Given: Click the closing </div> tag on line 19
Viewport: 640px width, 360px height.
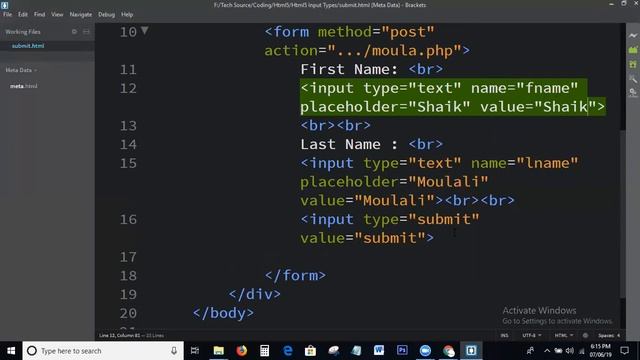Looking at the screenshot, I should point(254,294).
